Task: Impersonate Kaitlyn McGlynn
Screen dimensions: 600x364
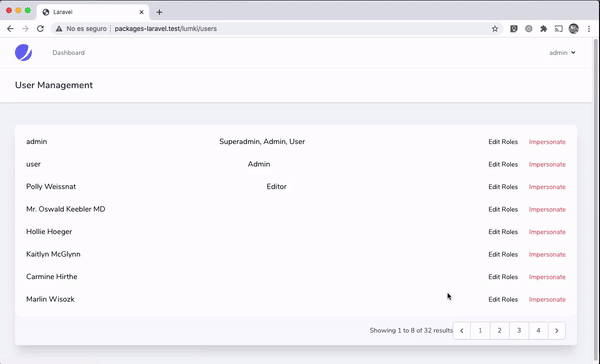Action: [x=547, y=255]
